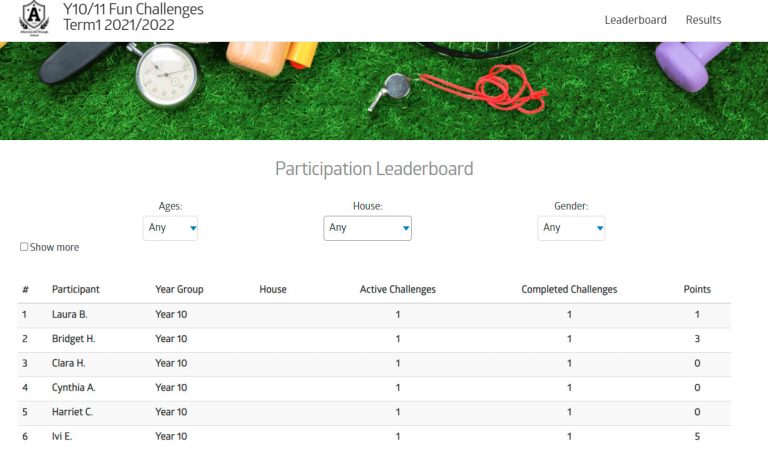Expand the Gender filter dropdown
The width and height of the screenshot is (768, 454).
(x=571, y=228)
